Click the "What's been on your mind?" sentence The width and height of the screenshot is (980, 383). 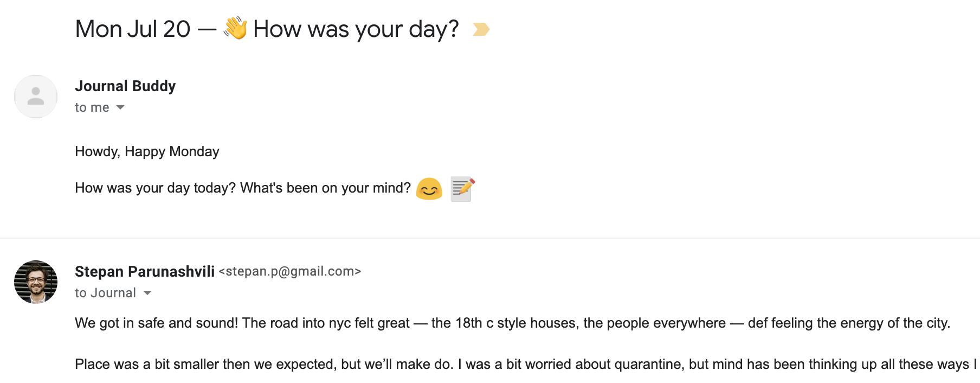(x=325, y=188)
